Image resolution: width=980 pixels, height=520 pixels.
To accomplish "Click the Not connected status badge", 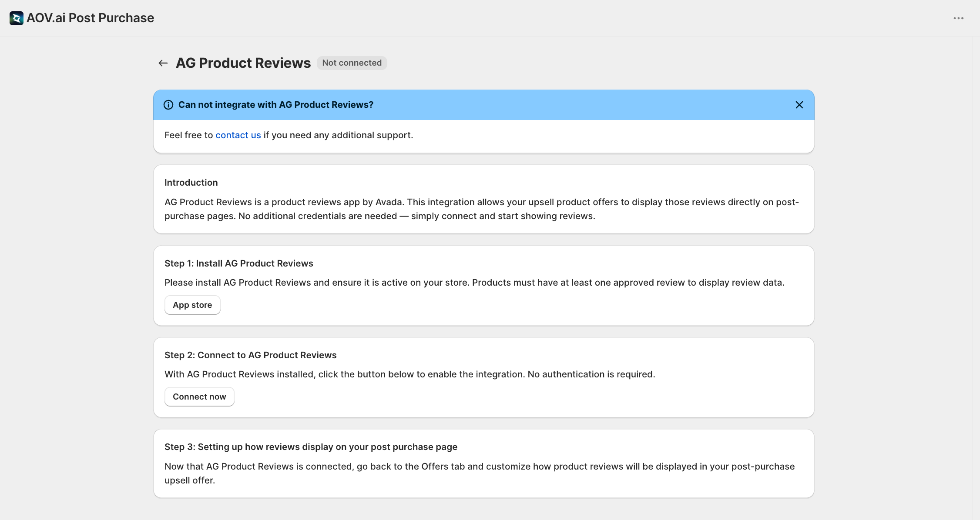I will 352,63.
